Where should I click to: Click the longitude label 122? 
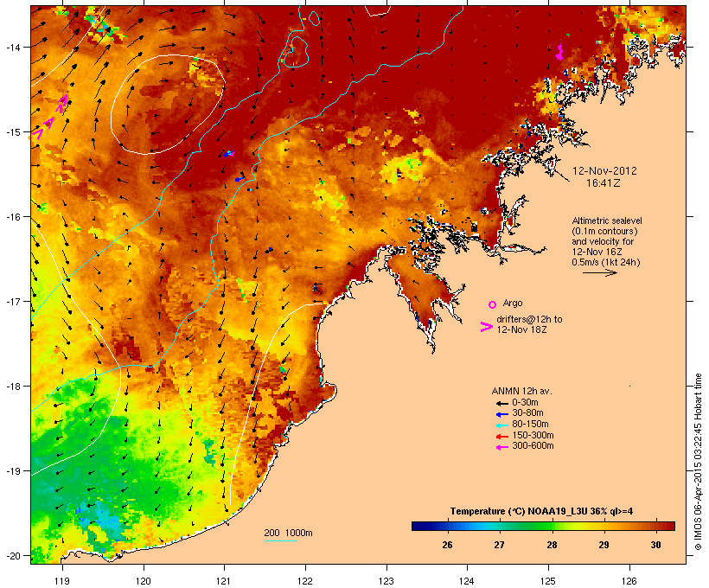point(305,581)
